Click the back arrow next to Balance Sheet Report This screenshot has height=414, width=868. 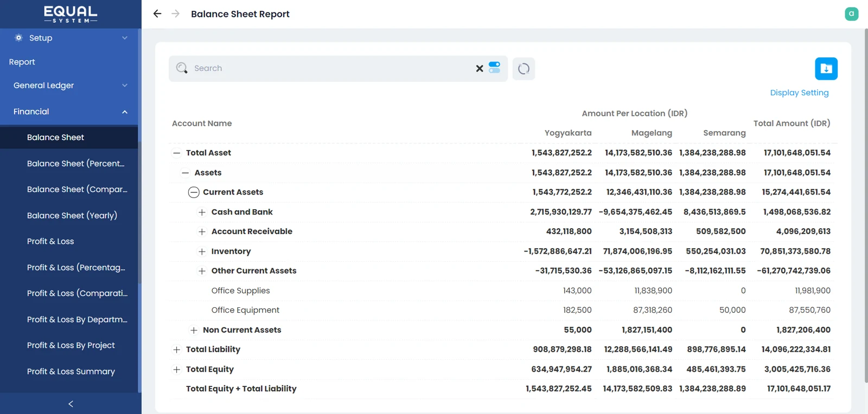[157, 14]
